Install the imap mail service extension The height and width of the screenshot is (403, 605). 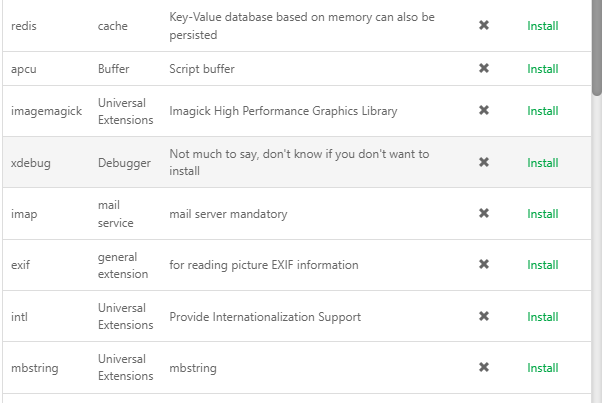(542, 214)
